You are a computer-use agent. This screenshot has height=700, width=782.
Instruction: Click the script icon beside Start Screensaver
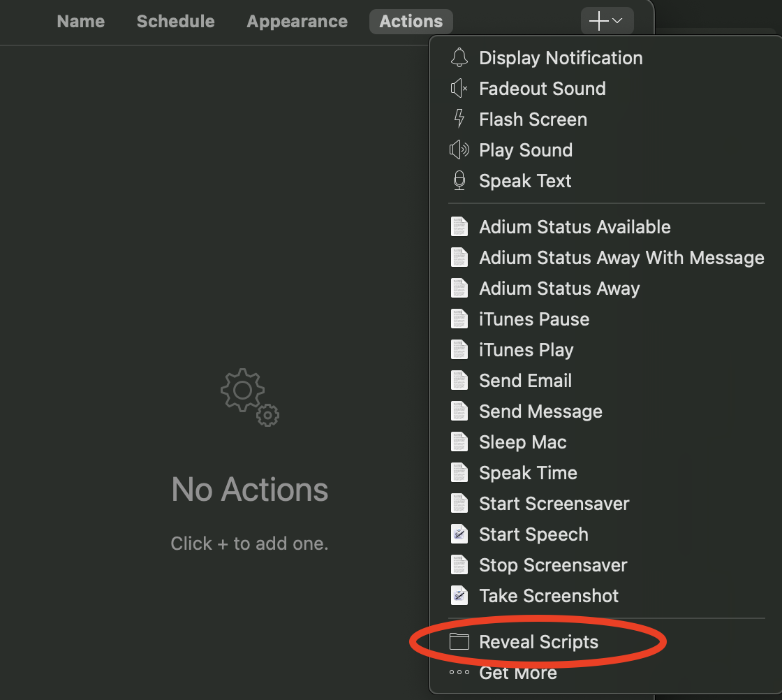[459, 504]
